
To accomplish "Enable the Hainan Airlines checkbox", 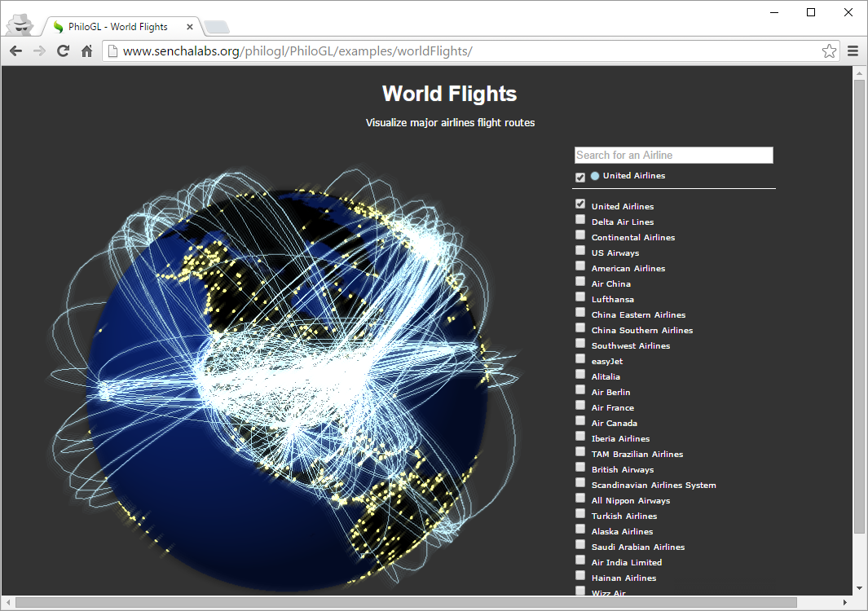I will click(x=580, y=576).
